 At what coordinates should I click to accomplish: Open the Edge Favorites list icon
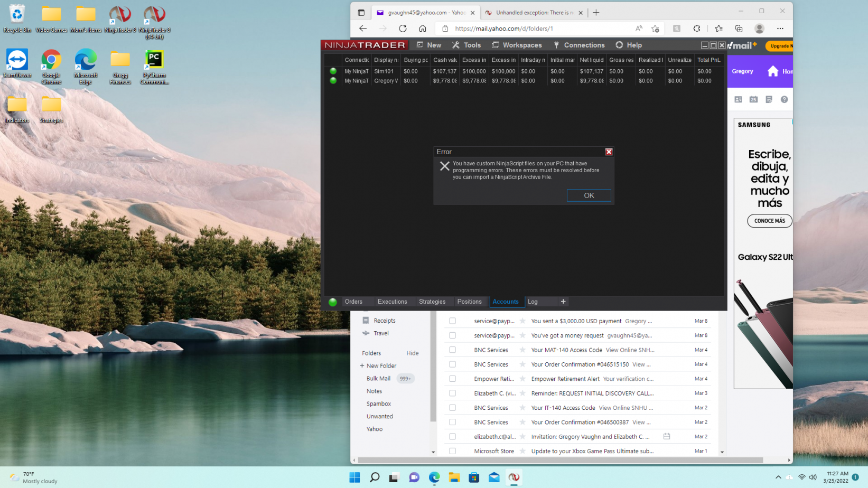(718, 29)
